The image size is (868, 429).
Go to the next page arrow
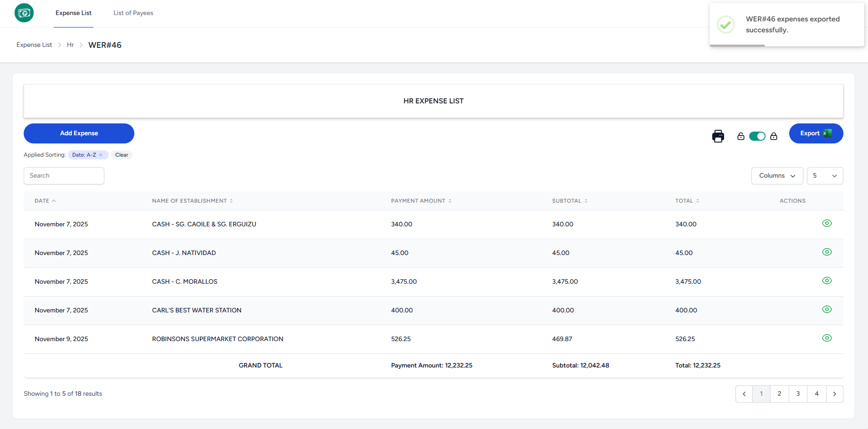[x=835, y=394]
